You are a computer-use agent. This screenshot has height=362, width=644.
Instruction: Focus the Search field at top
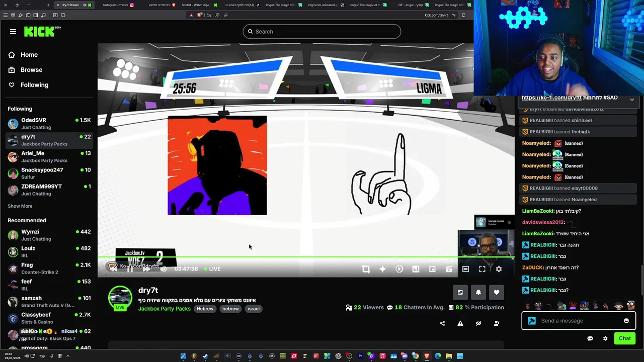coord(322,32)
